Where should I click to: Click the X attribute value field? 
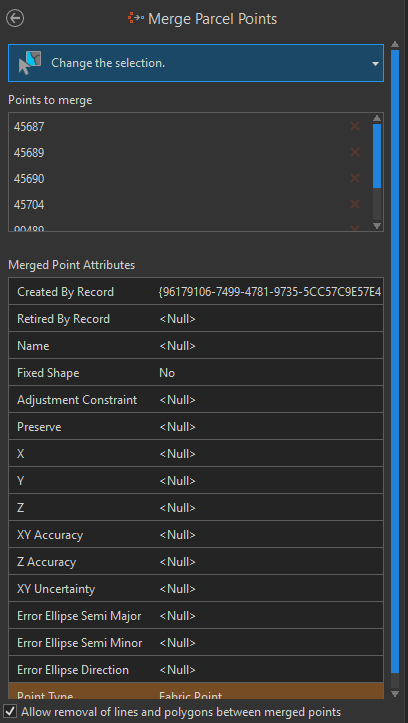point(270,454)
